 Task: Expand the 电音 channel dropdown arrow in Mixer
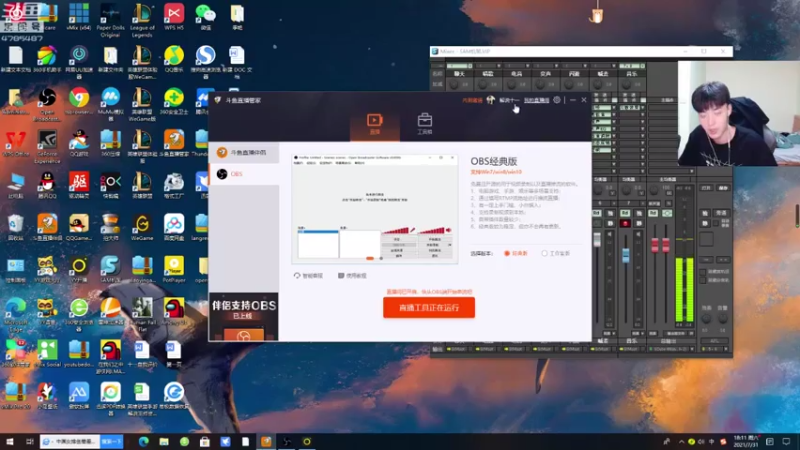coord(528,66)
